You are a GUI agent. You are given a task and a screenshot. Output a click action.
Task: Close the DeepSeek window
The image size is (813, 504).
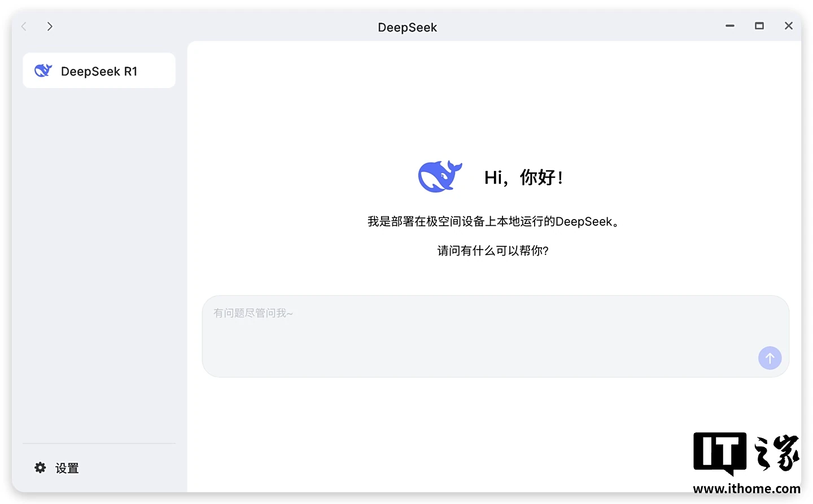[789, 26]
